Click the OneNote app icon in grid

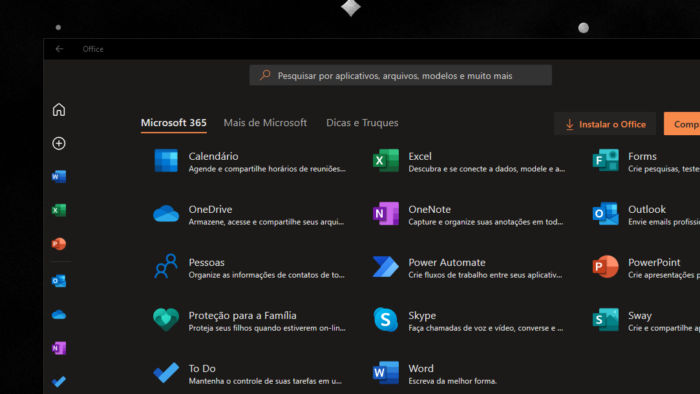pos(386,213)
